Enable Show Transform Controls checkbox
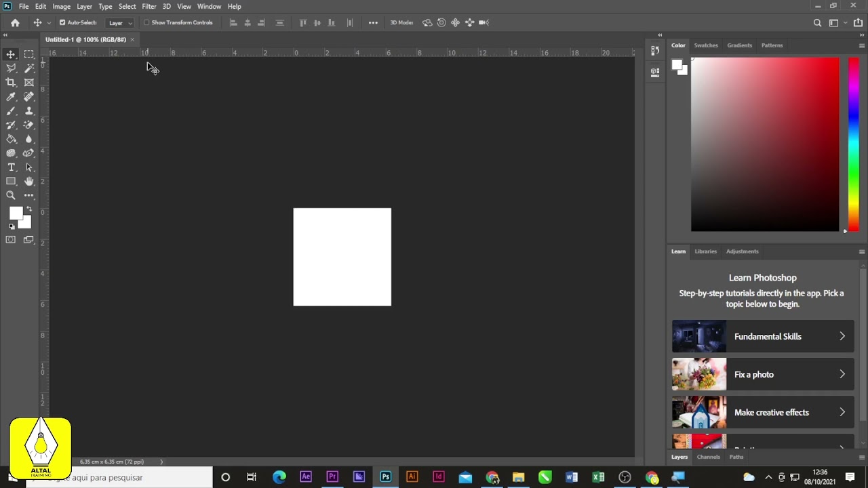This screenshot has width=868, height=488. click(146, 22)
